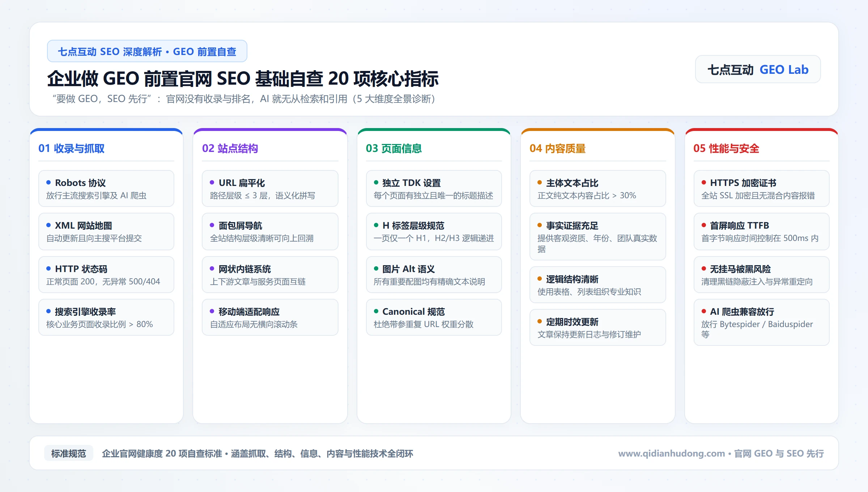Viewport: 868px width, 492px height.
Task: Select the 无挂马被黑风险 card
Action: coord(762,275)
